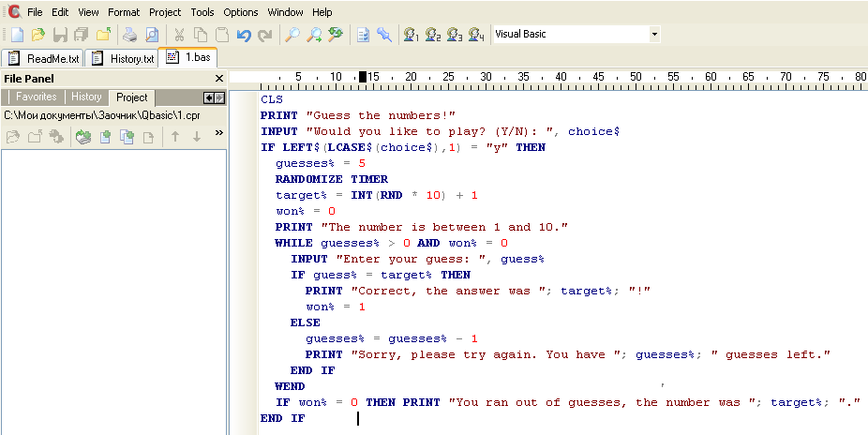
Task: Run user tool number 1
Action: coord(412,35)
